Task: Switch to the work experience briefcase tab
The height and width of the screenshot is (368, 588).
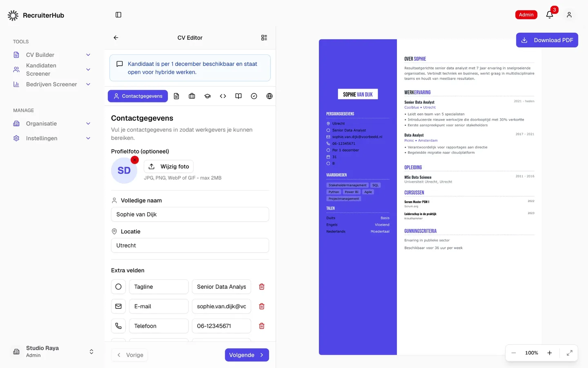Action: [192, 96]
